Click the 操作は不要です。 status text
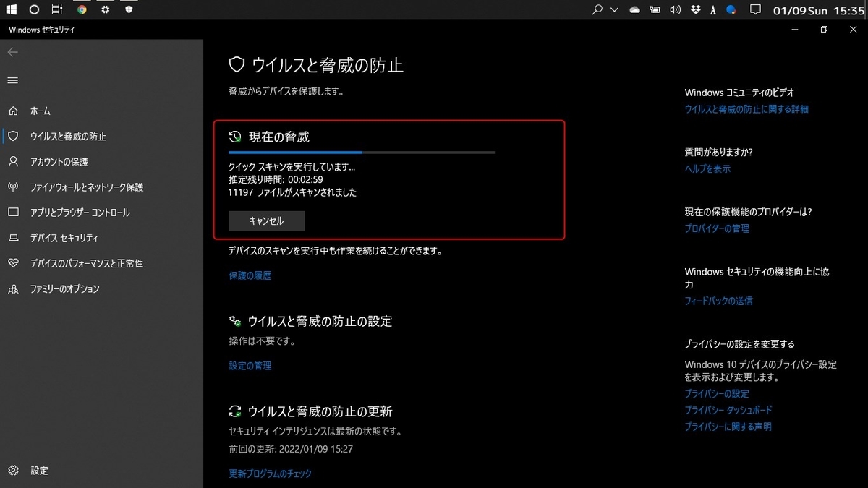 tap(262, 341)
